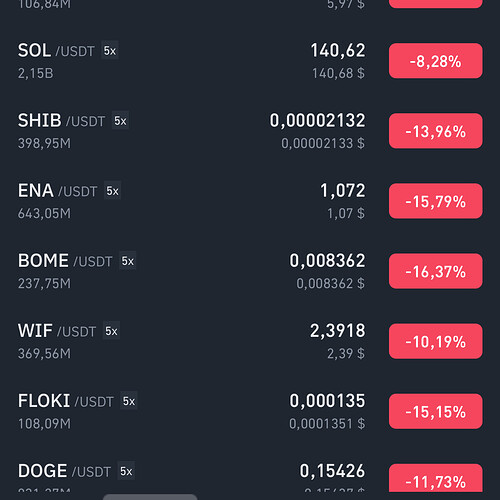Tap the 5x badge beside FLOKI

(129, 401)
